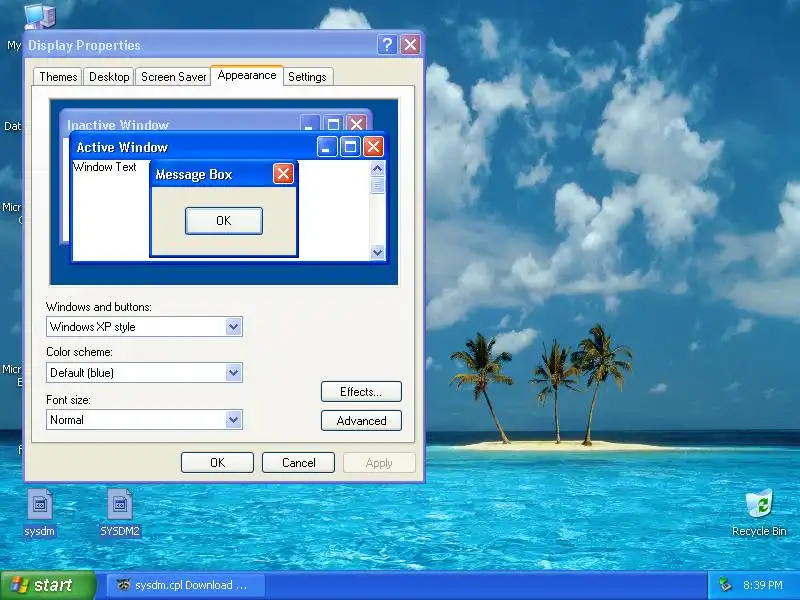This screenshot has width=800, height=600.
Task: Click the Display Properties help question mark
Action: (387, 45)
